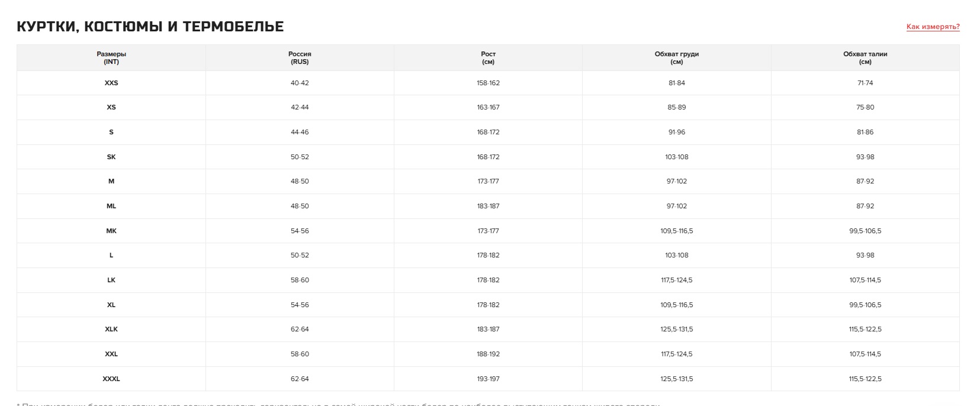Click the "Обхват груди (см)" header
This screenshot has height=406, width=980.
[676, 57]
